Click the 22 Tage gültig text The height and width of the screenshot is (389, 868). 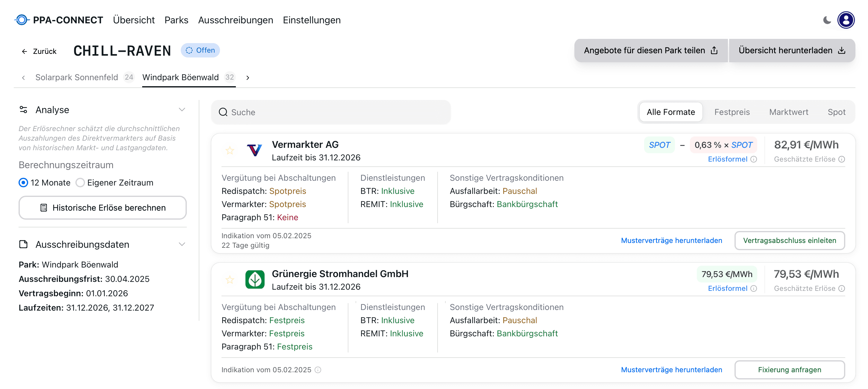[x=245, y=245]
